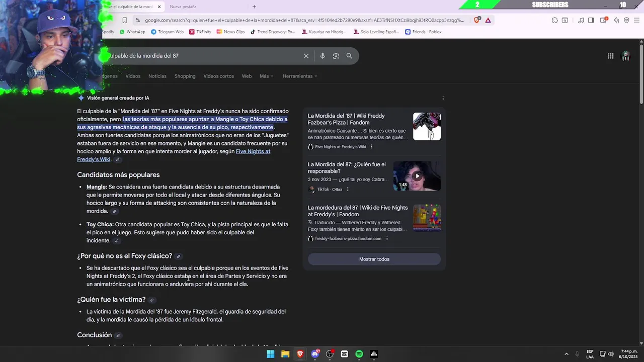The image size is (644, 362).
Task: Open the TikFinity bookmark
Action: tap(200, 32)
